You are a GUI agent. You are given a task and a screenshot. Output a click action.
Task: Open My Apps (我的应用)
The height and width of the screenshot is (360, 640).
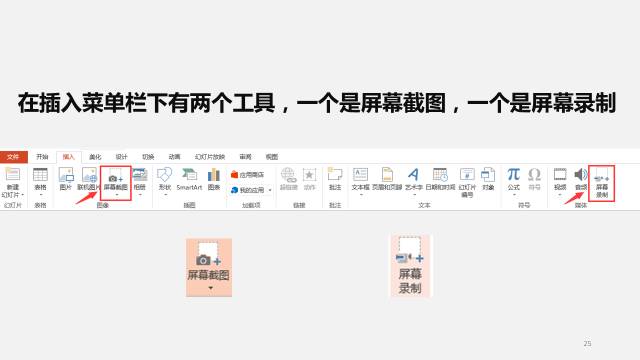[247, 190]
